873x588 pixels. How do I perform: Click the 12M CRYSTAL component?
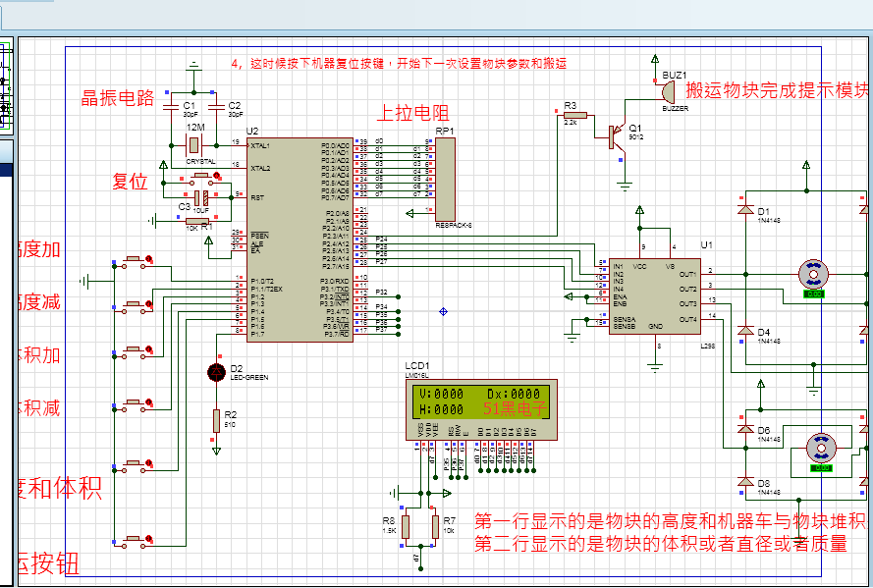pyautogui.click(x=193, y=145)
